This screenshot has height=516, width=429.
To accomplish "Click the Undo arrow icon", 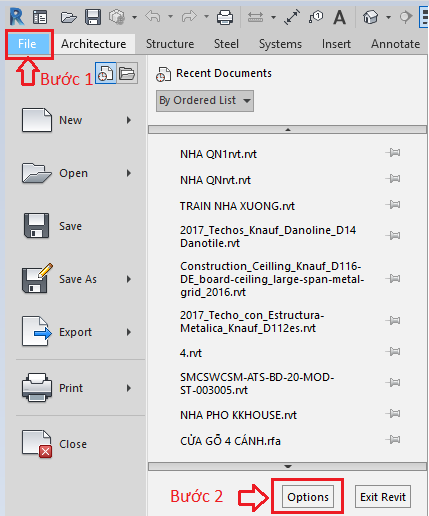I will (153, 16).
